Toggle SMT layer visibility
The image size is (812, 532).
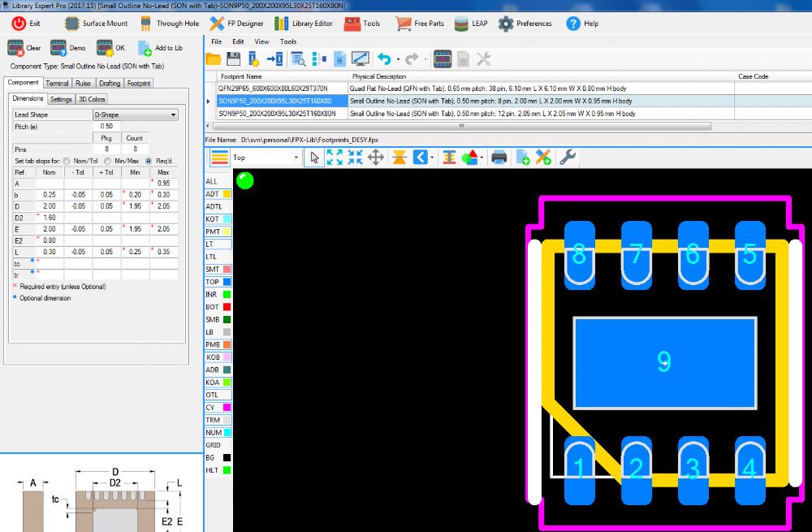tap(218, 270)
